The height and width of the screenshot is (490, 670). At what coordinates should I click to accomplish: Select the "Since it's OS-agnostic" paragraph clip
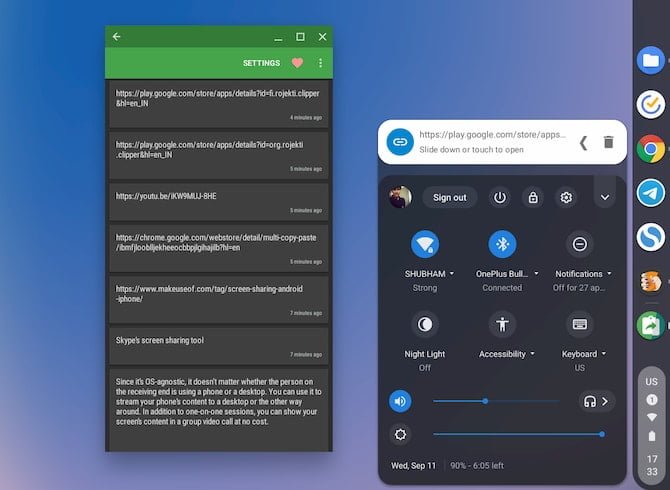(x=218, y=410)
